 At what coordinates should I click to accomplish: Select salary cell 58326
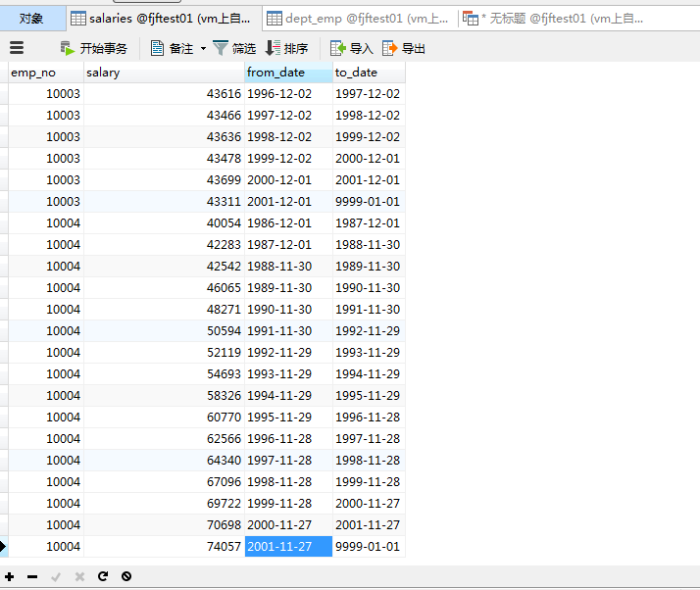click(164, 395)
